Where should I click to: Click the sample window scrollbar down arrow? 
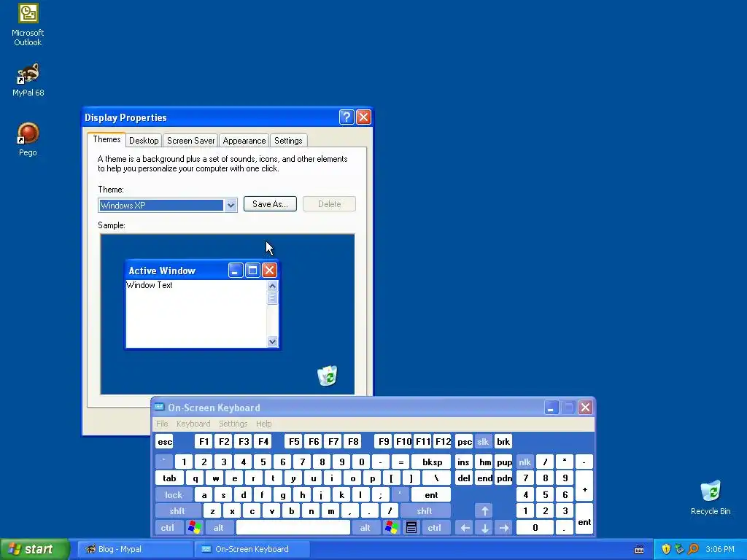coord(273,341)
